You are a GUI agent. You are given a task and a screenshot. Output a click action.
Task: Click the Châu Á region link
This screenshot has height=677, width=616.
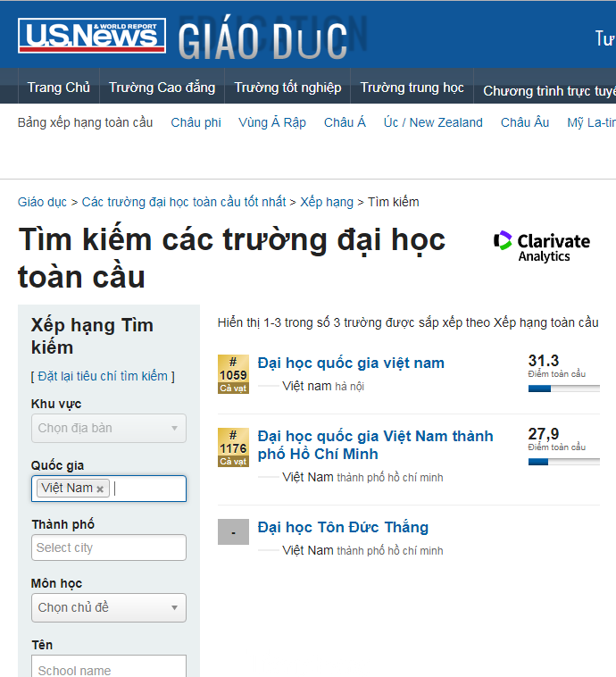[x=345, y=122]
